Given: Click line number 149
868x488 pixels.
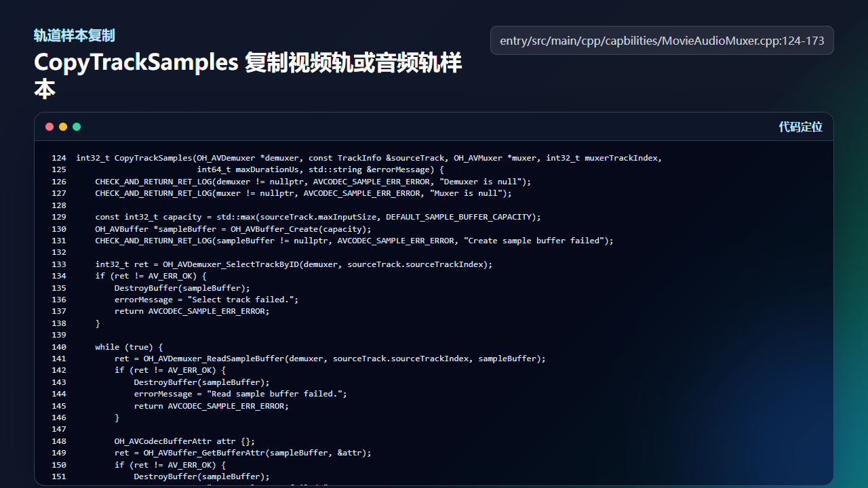Looking at the screenshot, I should 59,453.
